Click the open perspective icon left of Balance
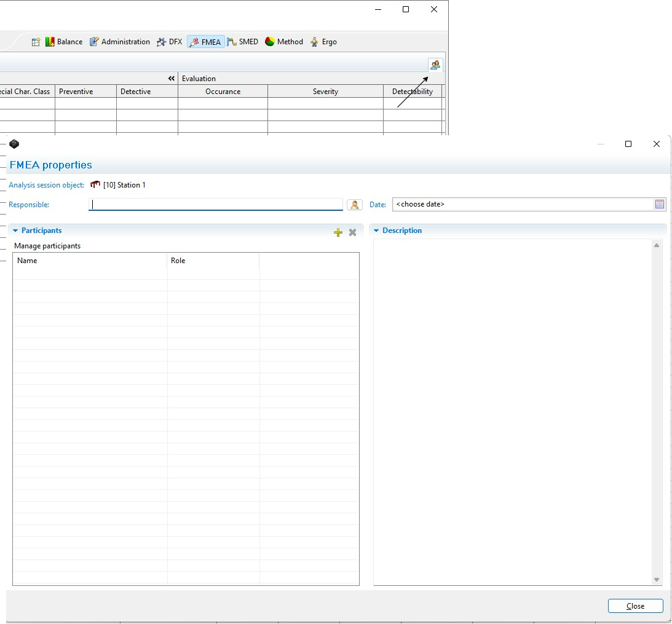The width and height of the screenshot is (672, 624). [36, 42]
